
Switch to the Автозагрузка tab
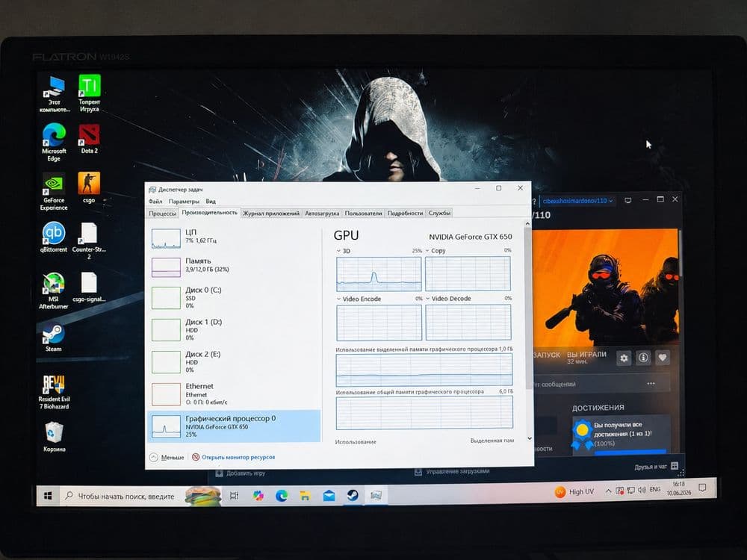click(322, 214)
